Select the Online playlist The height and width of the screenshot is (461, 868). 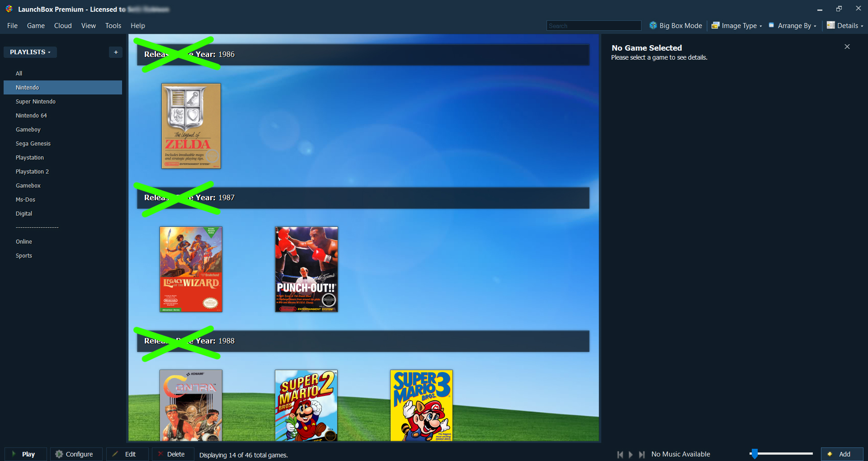63,241
